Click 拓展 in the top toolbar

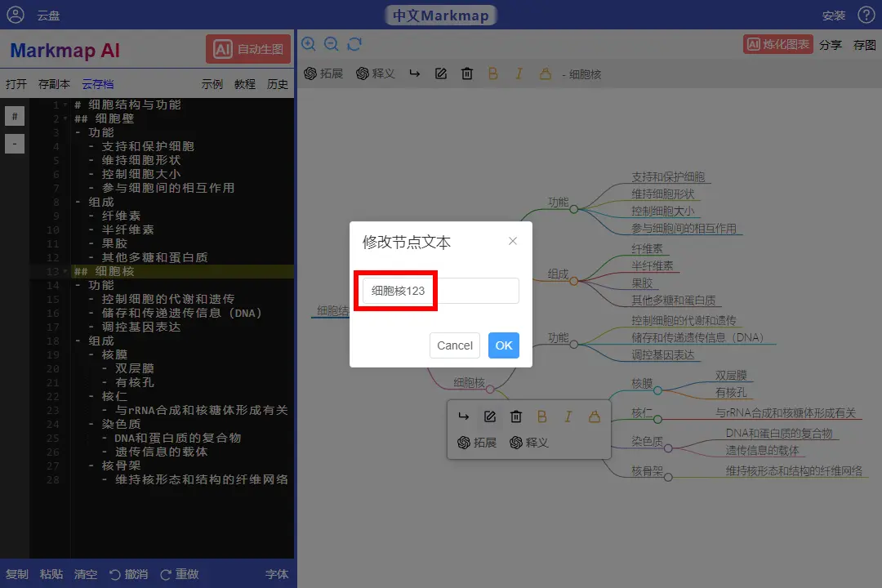tap(323, 73)
